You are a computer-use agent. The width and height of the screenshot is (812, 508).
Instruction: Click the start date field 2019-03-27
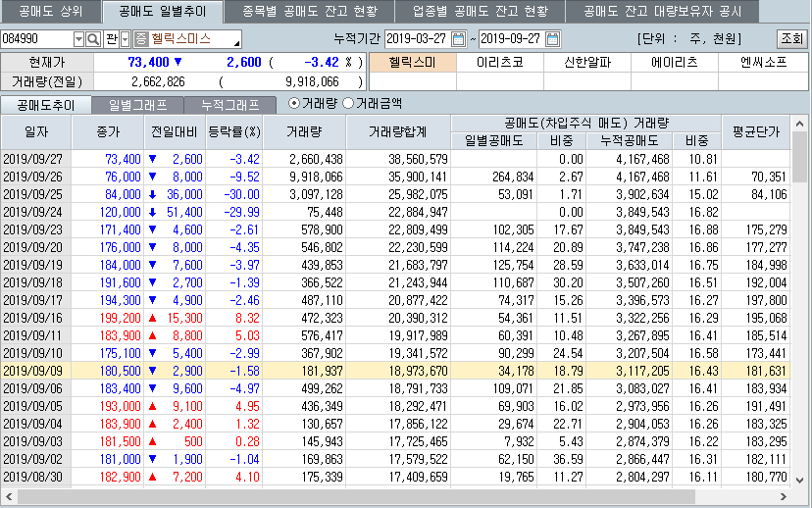click(x=418, y=39)
